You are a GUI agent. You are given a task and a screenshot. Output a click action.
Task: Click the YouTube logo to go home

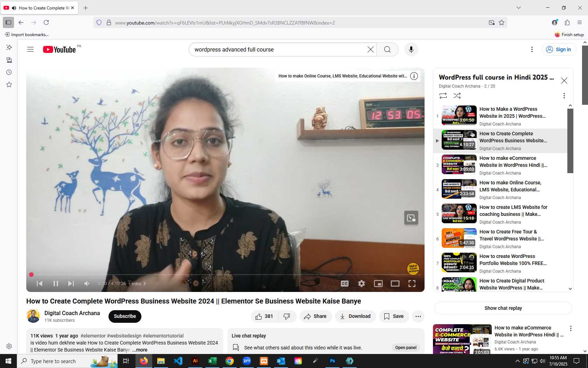click(x=59, y=49)
